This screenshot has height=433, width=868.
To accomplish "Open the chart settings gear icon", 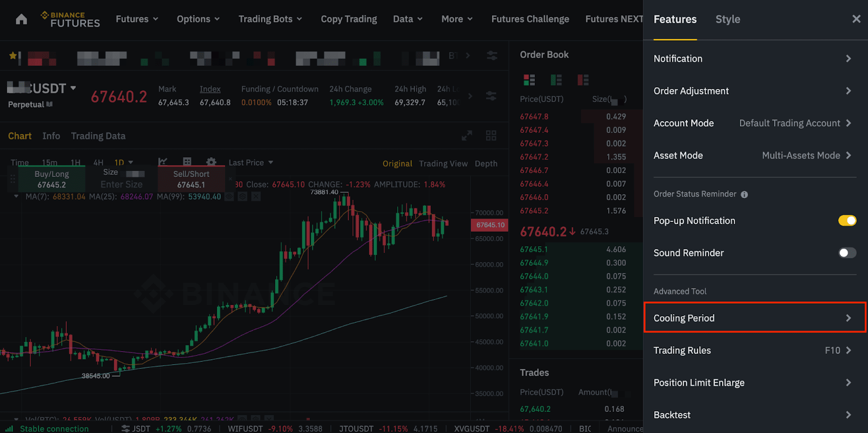I will pyautogui.click(x=212, y=162).
